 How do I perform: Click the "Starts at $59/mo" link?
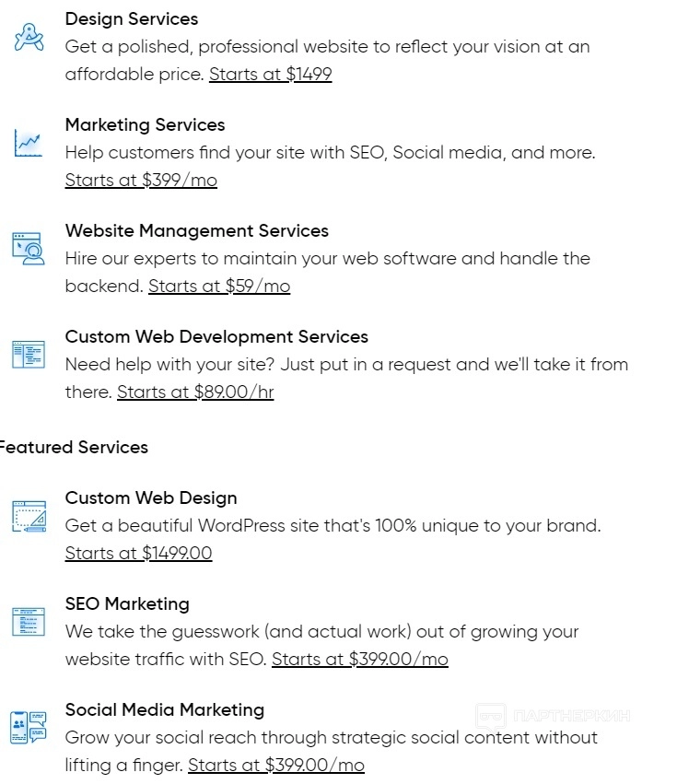pos(219,287)
